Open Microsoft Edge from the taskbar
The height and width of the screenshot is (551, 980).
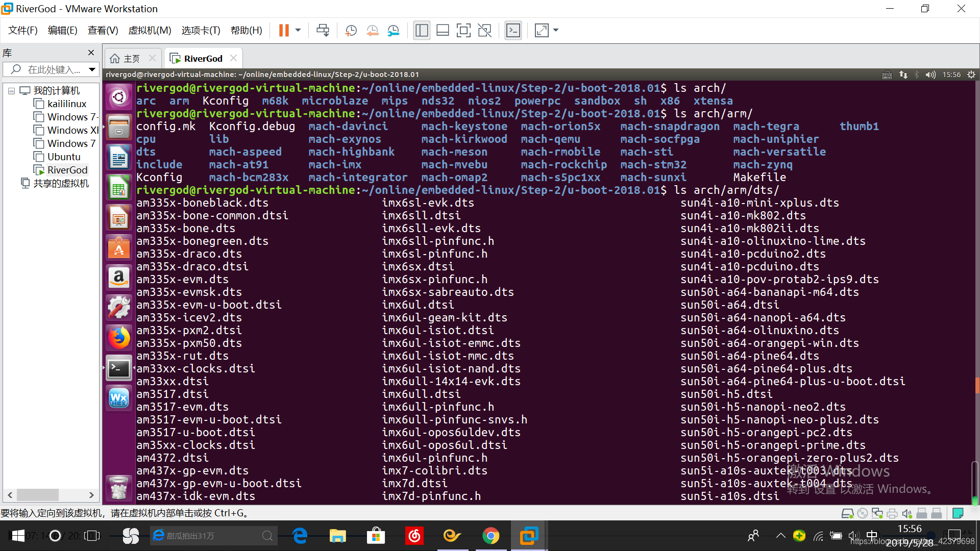pyautogui.click(x=300, y=536)
